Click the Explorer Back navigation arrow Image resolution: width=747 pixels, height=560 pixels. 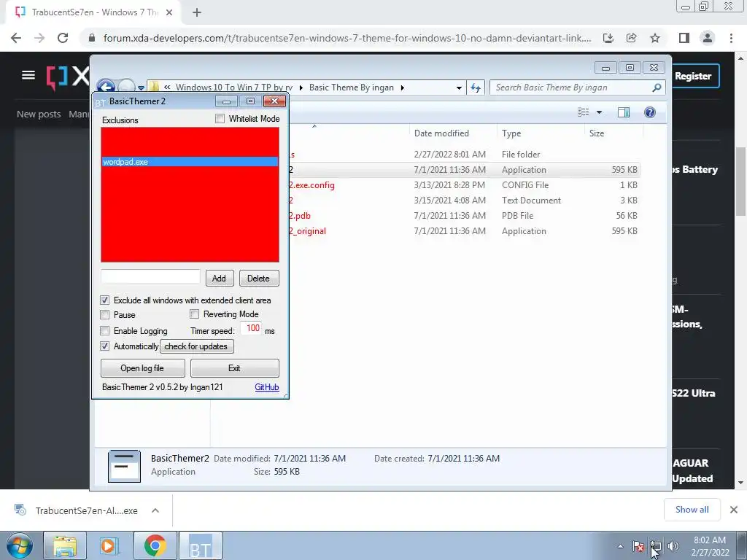(x=106, y=87)
